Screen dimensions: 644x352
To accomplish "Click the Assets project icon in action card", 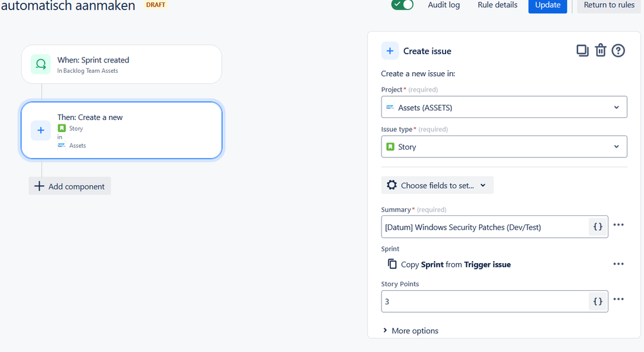I will (x=62, y=146).
